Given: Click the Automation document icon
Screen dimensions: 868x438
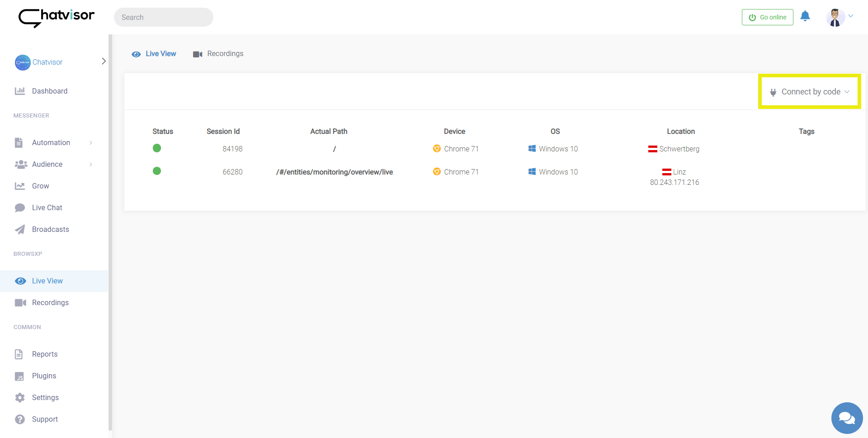Looking at the screenshot, I should 19,143.
